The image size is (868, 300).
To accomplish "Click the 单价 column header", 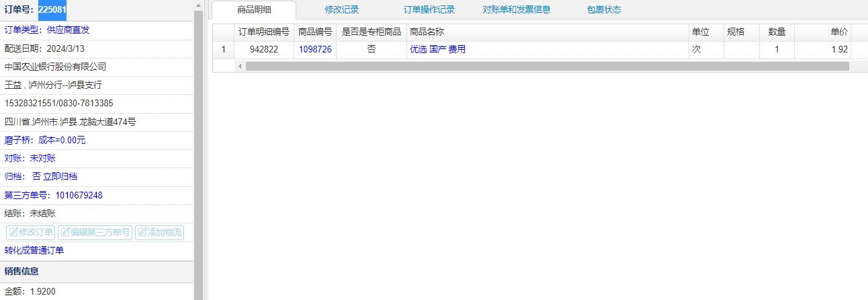I will coord(823,32).
